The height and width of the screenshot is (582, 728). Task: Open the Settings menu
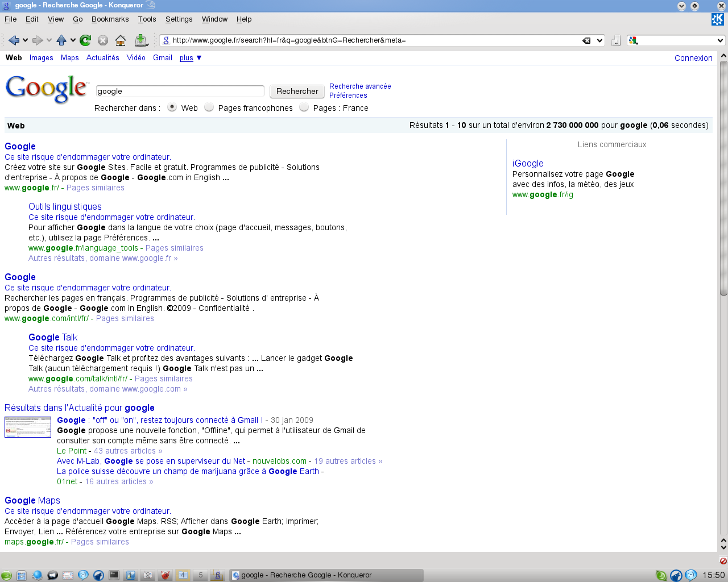click(179, 19)
